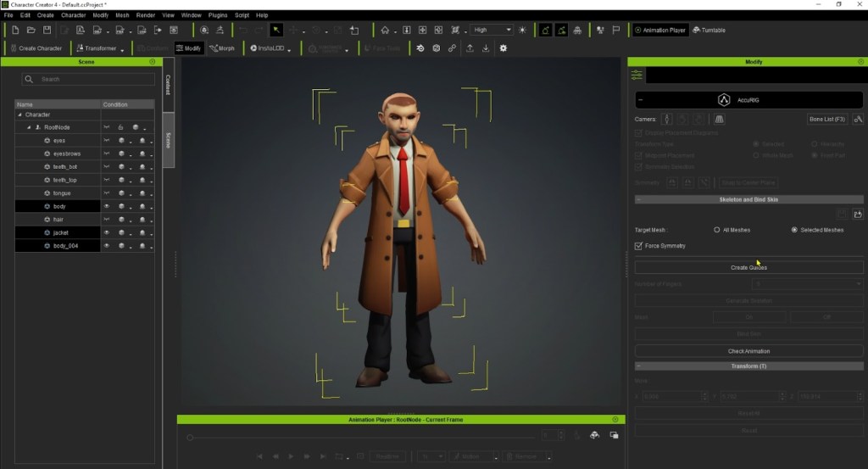Click the animation timeline slider handle

pyautogui.click(x=190, y=438)
